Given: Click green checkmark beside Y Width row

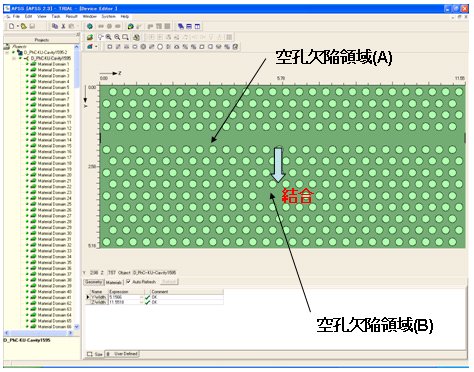Looking at the screenshot, I should [147, 297].
